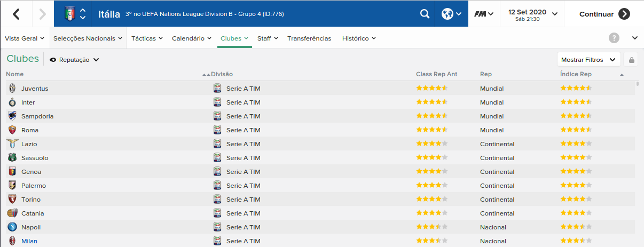Viewport: 644px width, 247px height.
Task: Click the Juventus club crest
Action: 12,88
